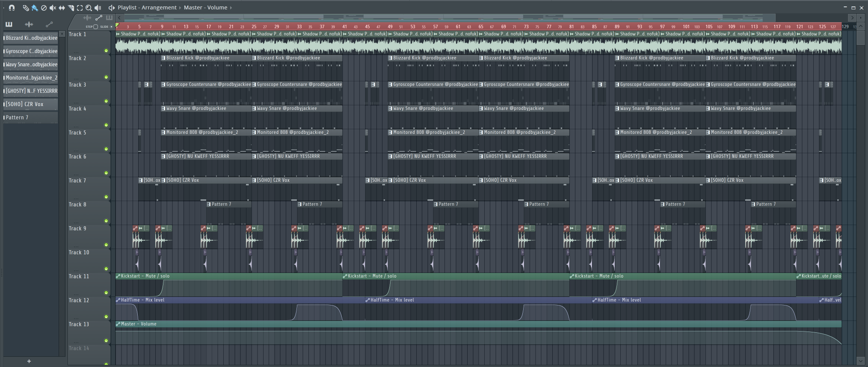Select the Slip edit tool
The image size is (868, 367).
coord(62,8)
